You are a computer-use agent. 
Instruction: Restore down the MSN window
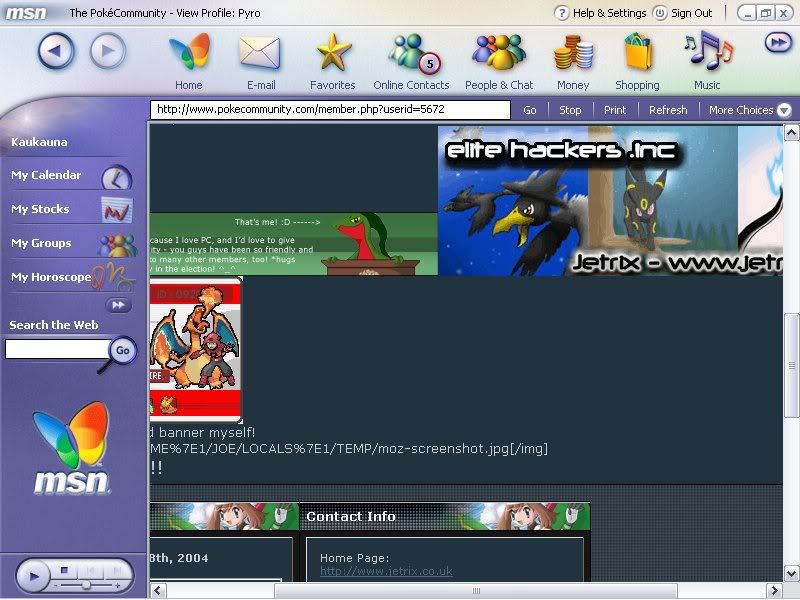point(765,13)
